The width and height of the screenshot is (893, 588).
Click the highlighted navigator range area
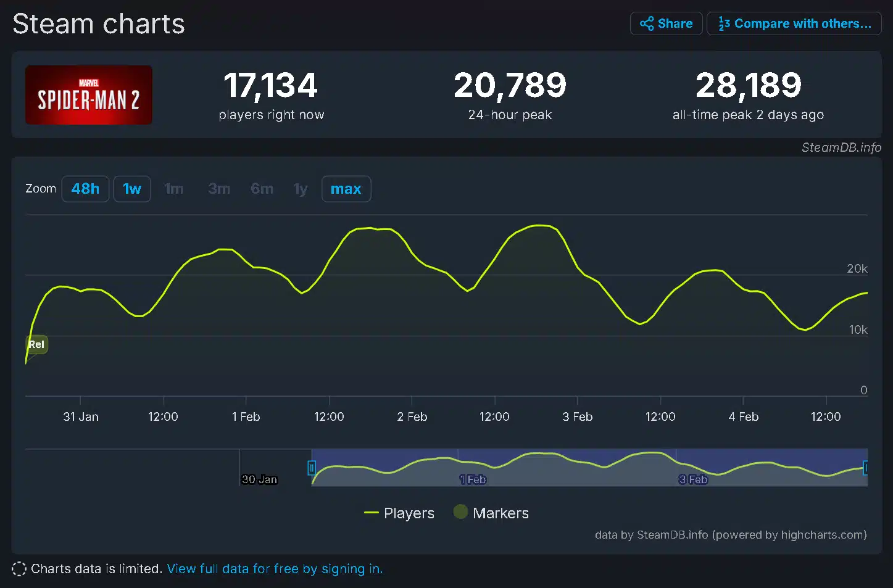[x=589, y=467]
